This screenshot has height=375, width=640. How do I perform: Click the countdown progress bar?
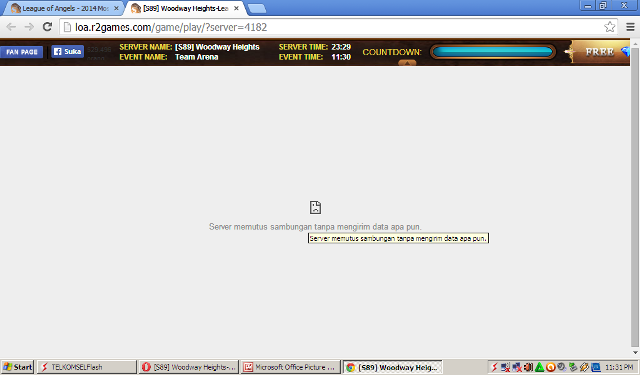493,52
